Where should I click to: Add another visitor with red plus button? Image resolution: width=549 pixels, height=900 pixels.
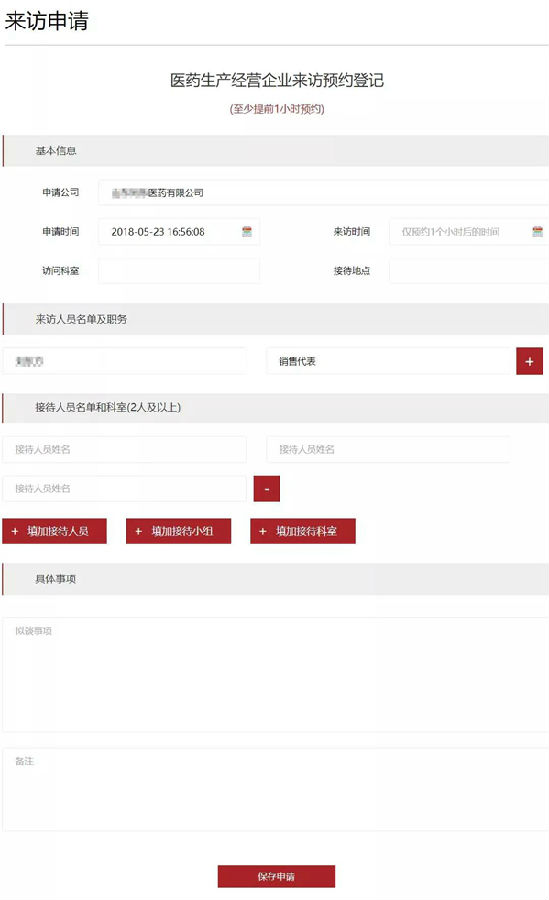tap(529, 361)
